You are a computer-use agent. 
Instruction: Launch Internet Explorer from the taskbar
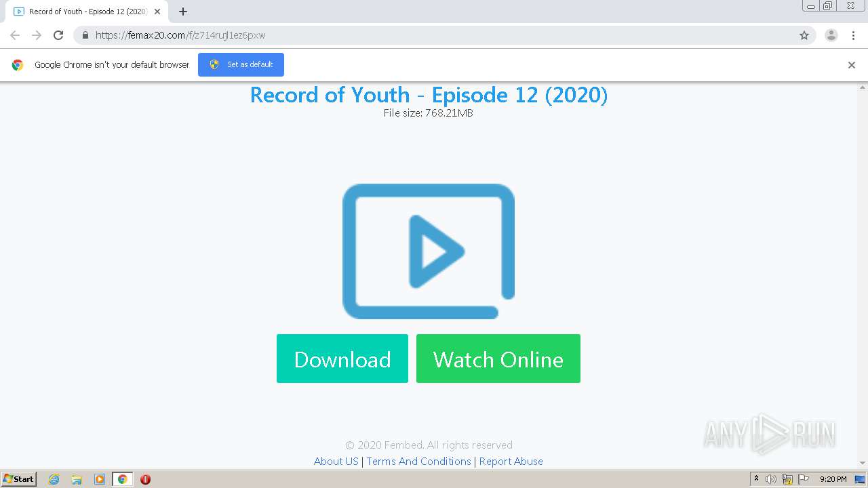[54, 479]
